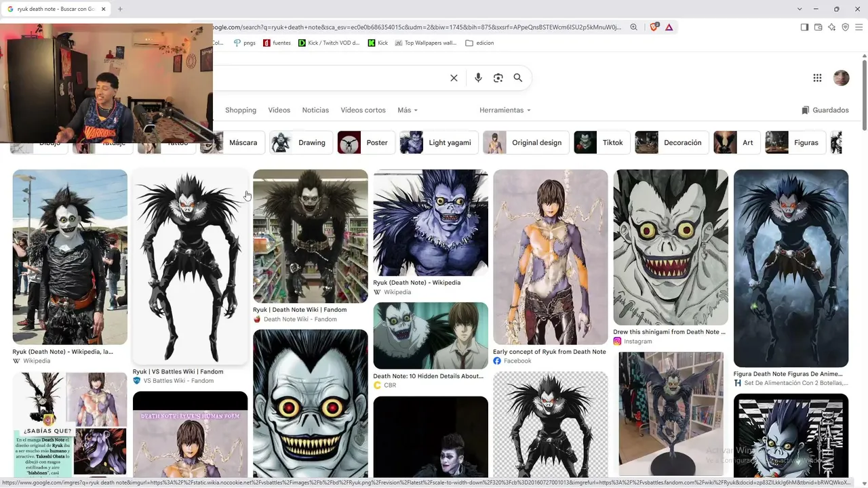The image size is (868, 488).
Task: Click the Brave Shields lion icon
Action: (654, 27)
